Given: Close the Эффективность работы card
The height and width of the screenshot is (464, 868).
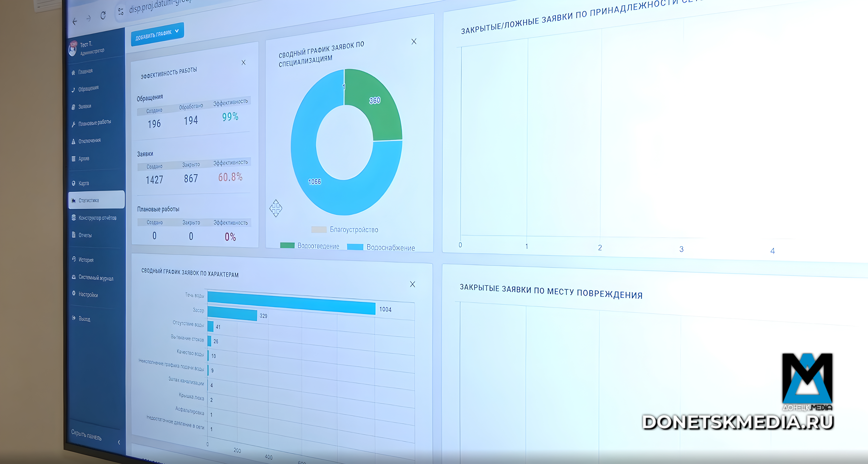Looking at the screenshot, I should pyautogui.click(x=244, y=62).
